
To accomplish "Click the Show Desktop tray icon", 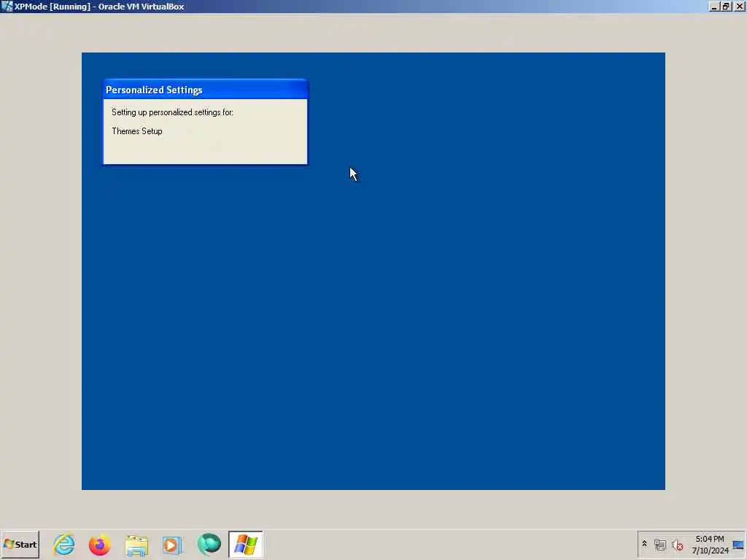I will click(x=738, y=545).
